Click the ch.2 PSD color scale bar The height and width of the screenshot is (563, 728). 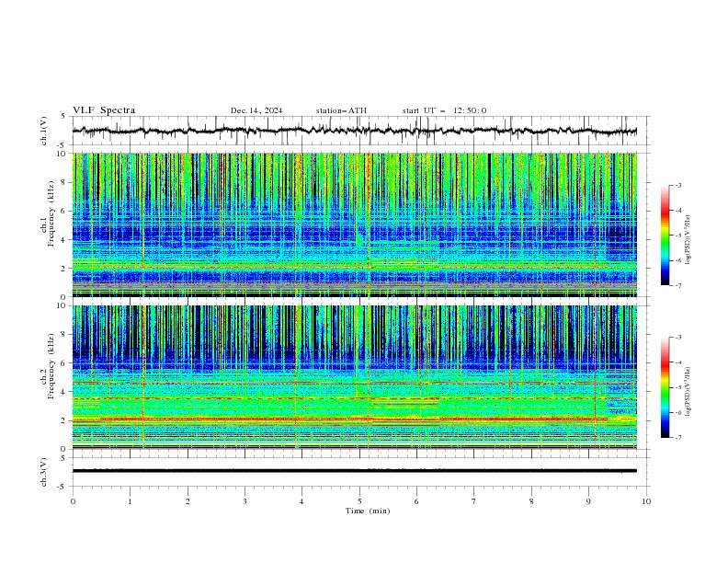coord(665,387)
